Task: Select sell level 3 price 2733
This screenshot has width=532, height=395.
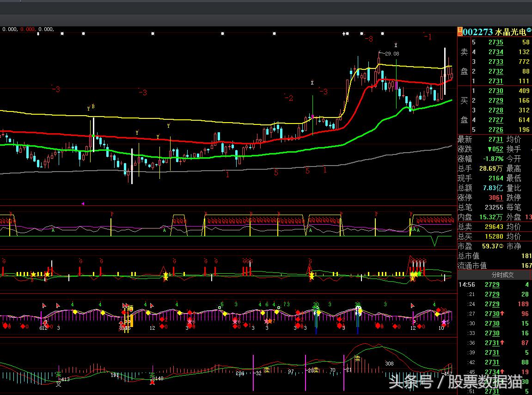Action: pyautogui.click(x=495, y=62)
